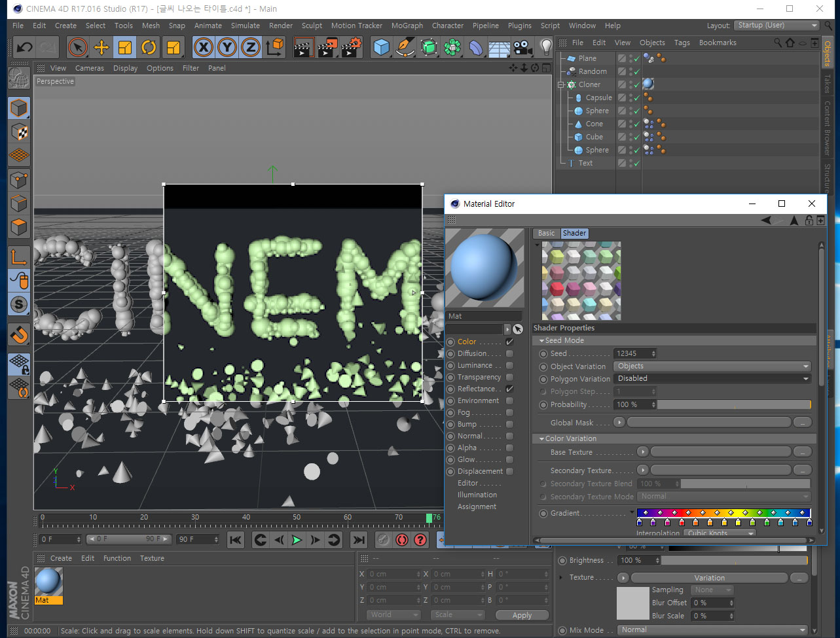Toggle the Z axis lock

coord(250,48)
